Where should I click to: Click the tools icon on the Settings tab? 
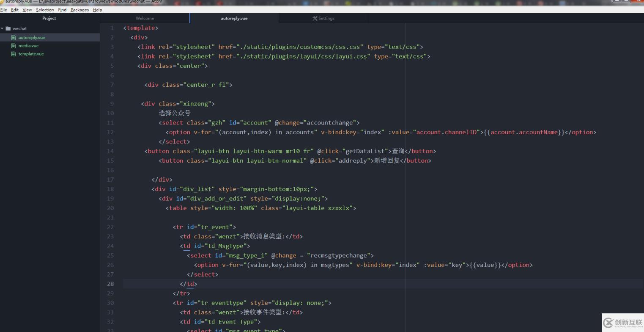[315, 18]
